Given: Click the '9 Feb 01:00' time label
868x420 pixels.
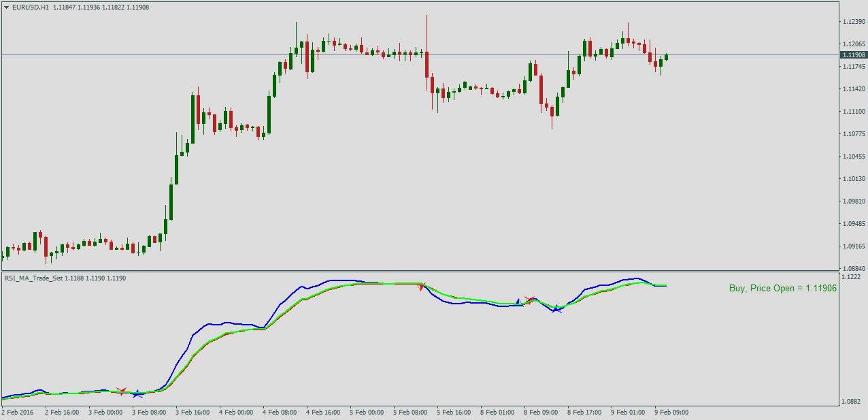Looking at the screenshot, I should [x=628, y=412].
